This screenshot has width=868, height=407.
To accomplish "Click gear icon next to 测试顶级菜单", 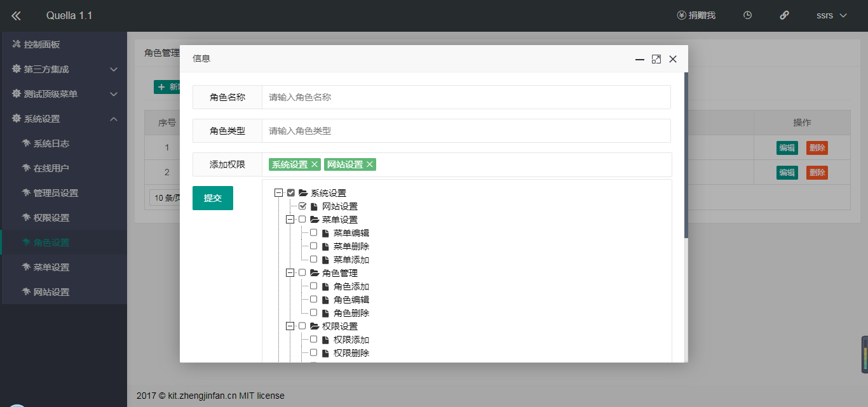I will [17, 94].
